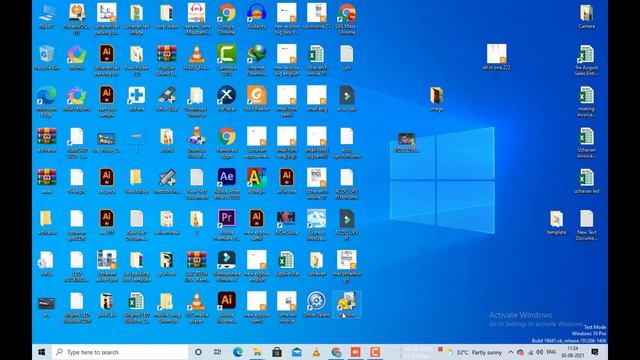Open the volume control in the tray

pos(540,352)
